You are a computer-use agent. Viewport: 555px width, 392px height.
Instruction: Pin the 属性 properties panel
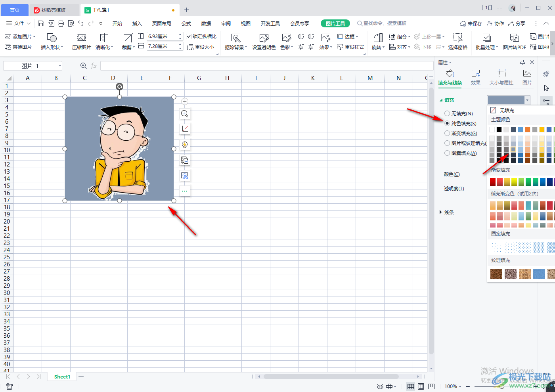coord(522,62)
